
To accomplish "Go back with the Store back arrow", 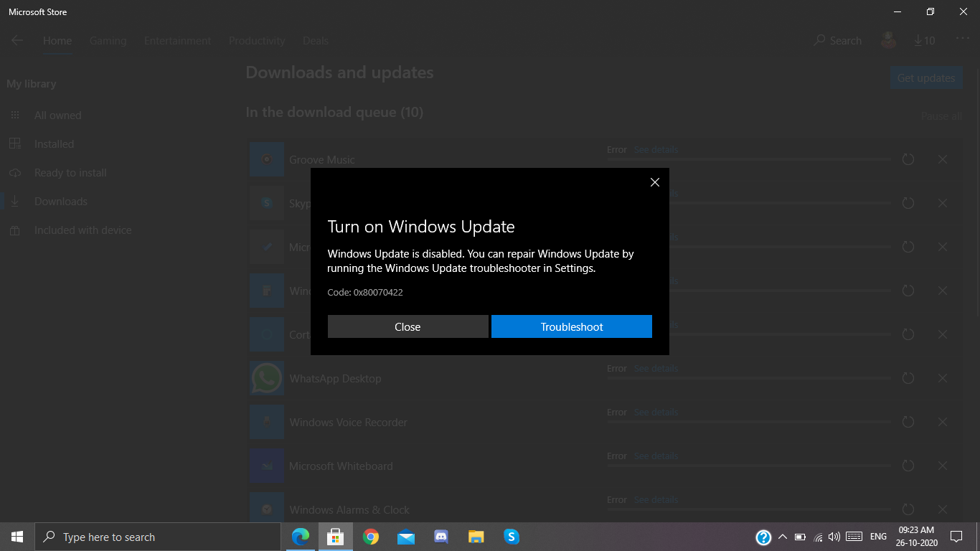I will tap(17, 41).
